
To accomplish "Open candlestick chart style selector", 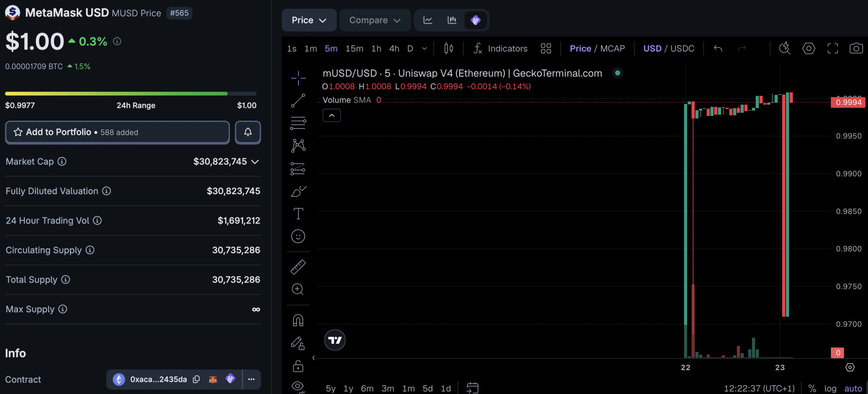I will pyautogui.click(x=449, y=48).
